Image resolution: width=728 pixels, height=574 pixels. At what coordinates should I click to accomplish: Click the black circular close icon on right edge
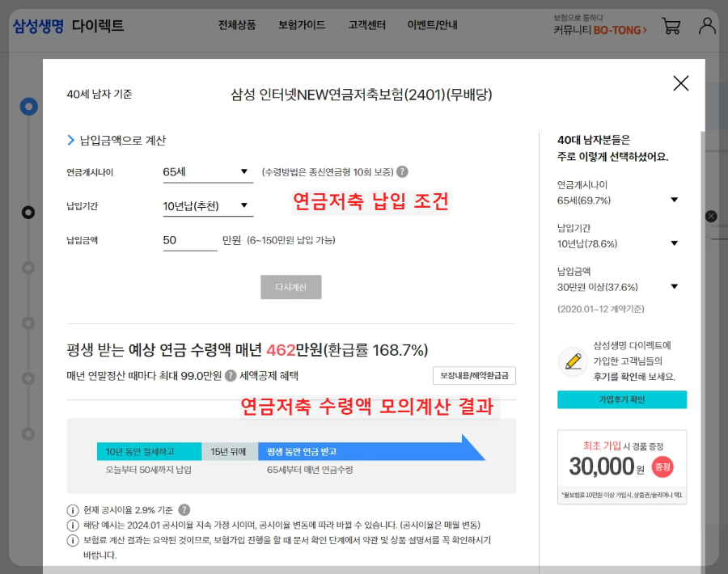point(711,215)
